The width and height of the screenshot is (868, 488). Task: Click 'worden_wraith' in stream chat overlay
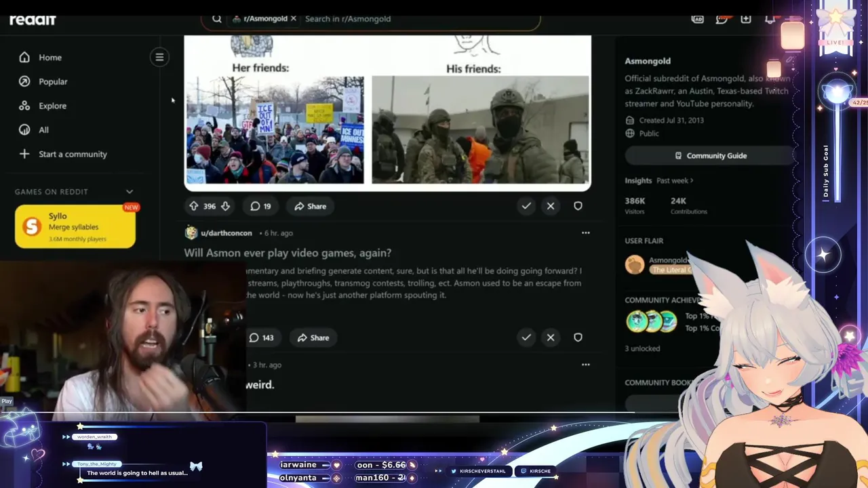tap(94, 437)
